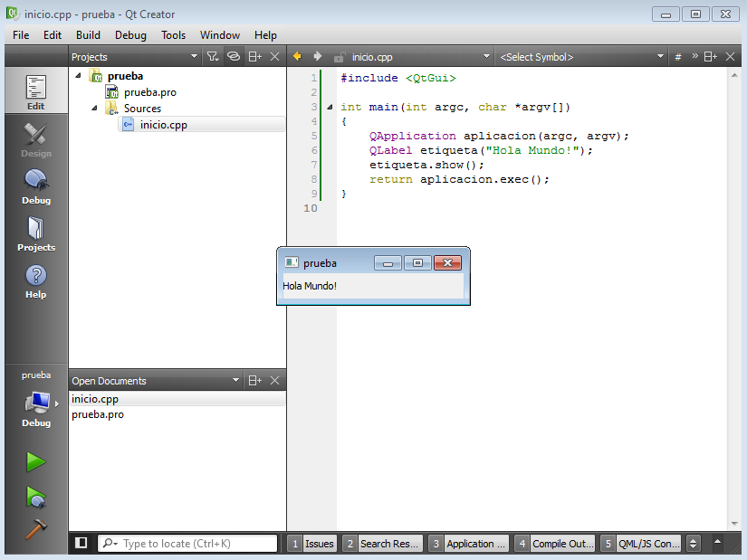Open the Compile Output pane
This screenshot has height=560, width=747.
point(554,544)
